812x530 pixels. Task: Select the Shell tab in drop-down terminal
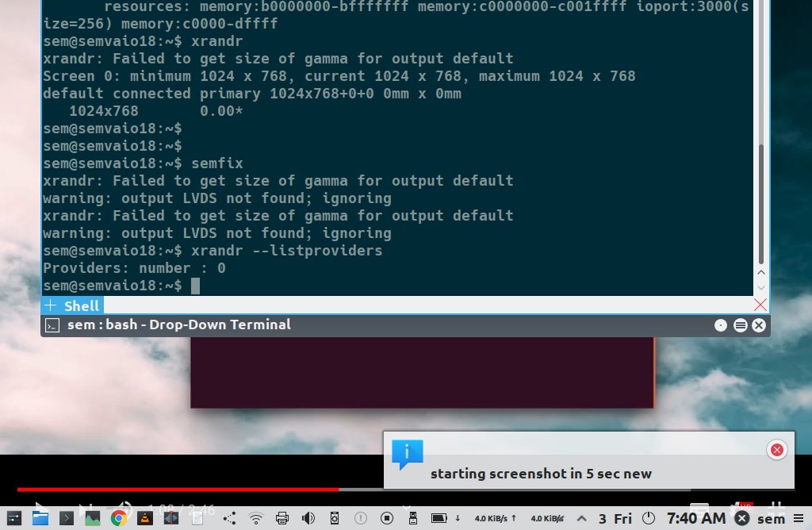click(82, 305)
